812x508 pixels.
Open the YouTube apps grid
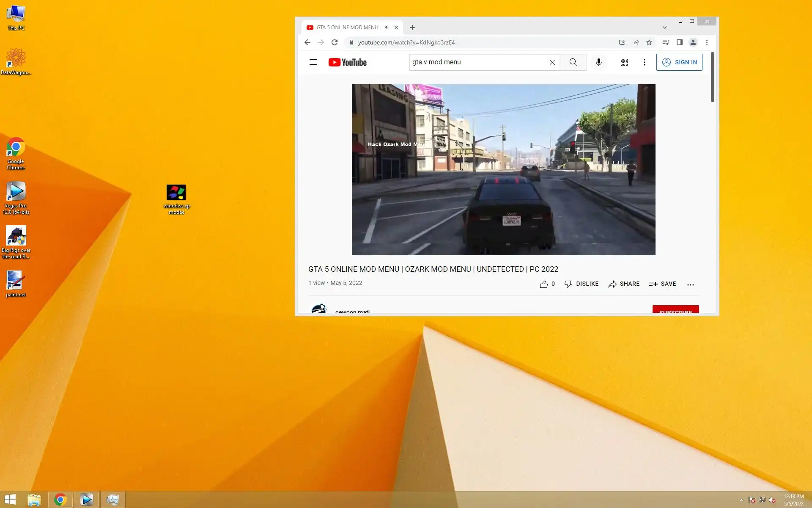click(624, 62)
